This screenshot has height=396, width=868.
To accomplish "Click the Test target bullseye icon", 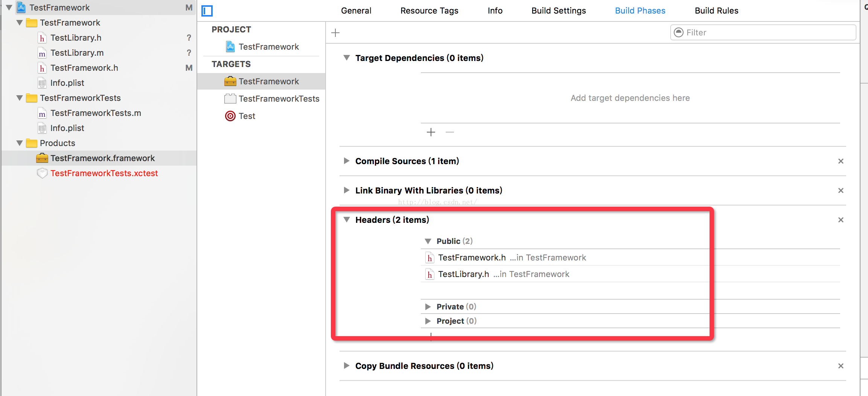I will [x=230, y=116].
